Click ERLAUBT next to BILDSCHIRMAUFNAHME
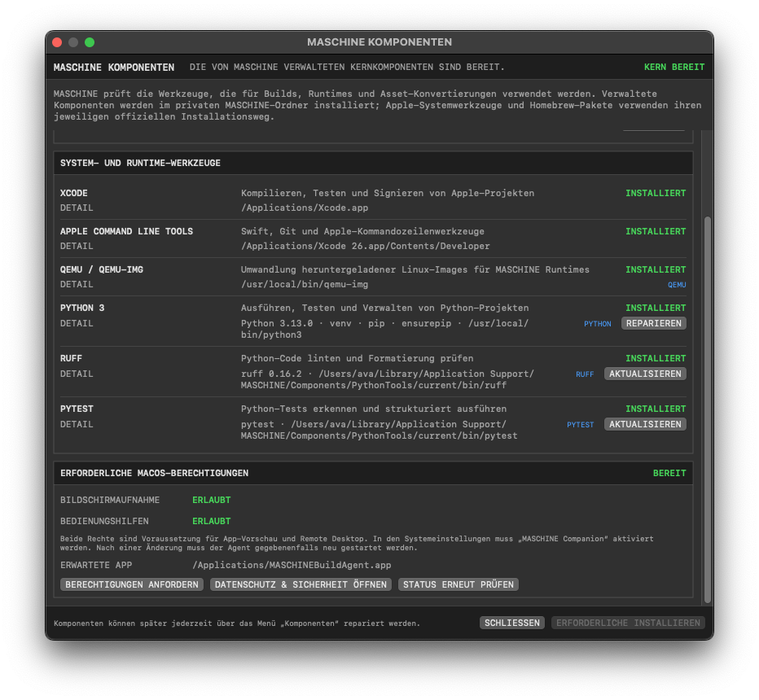Screen dimensions: 759x700 point(212,500)
